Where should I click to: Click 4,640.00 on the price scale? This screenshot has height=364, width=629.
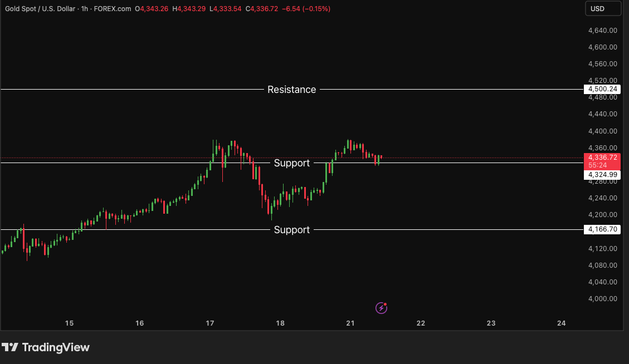602,31
